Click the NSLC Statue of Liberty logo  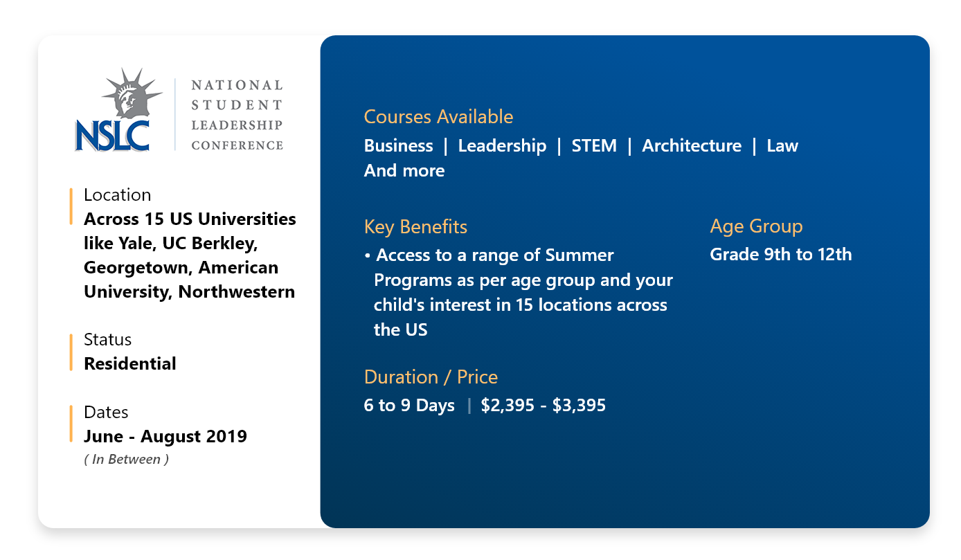click(118, 110)
